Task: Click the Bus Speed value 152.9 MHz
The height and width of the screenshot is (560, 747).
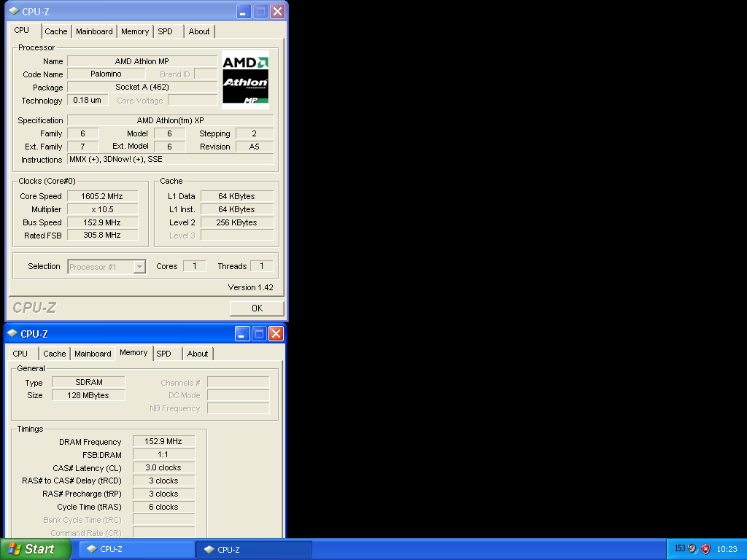Action: (102, 222)
